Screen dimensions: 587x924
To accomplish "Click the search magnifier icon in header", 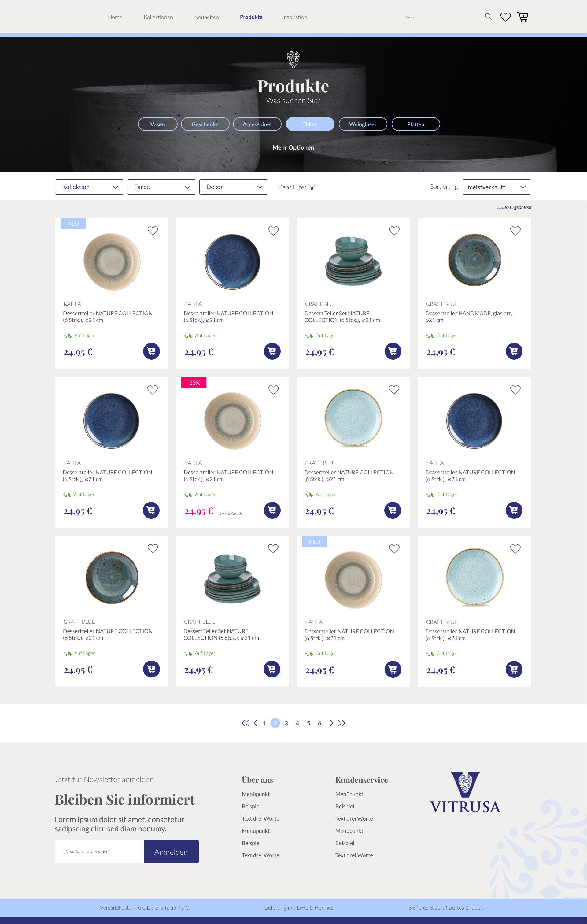I will coord(488,17).
